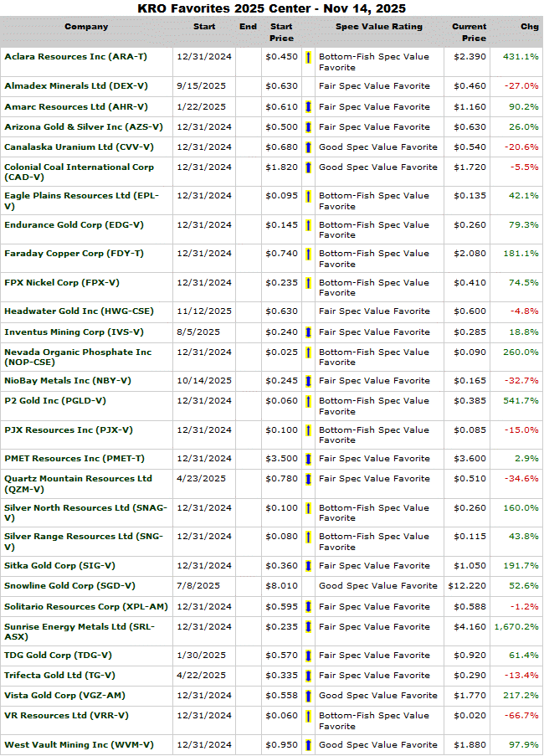Image resolution: width=544 pixels, height=756 pixels.
Task: Click the yellow arrow icon in Aclara Resources row
Action: click(x=308, y=58)
